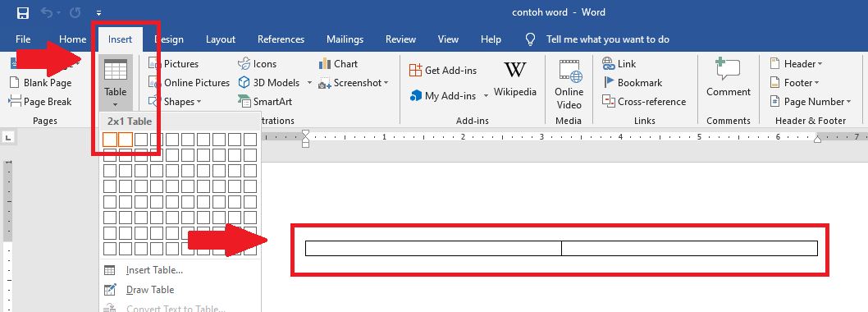868x312 pixels.
Task: Add a new Comment
Action: [729, 78]
